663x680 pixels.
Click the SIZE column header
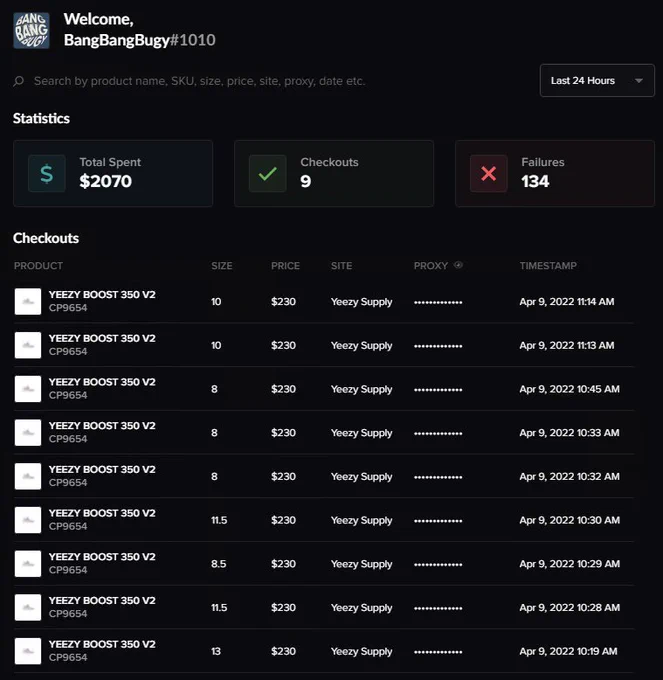222,266
